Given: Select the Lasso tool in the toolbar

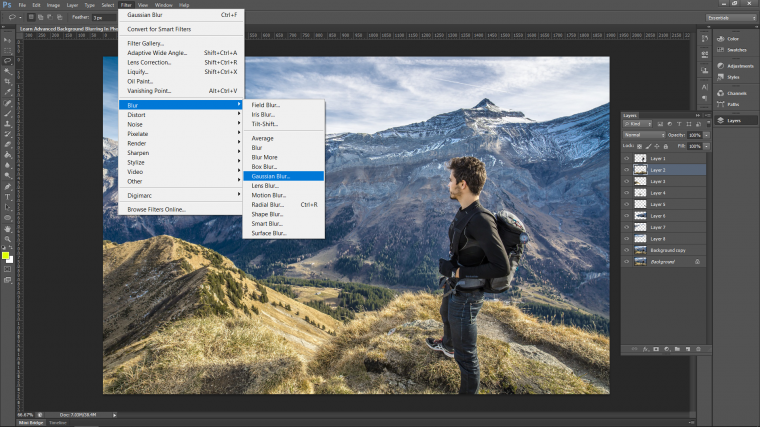Looking at the screenshot, I should coord(7,61).
